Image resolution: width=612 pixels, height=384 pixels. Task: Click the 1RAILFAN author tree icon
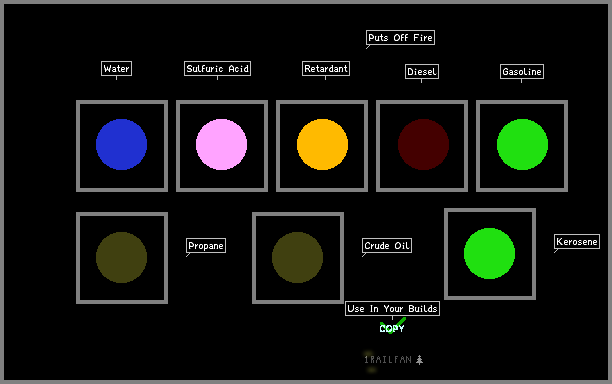pos(420,359)
